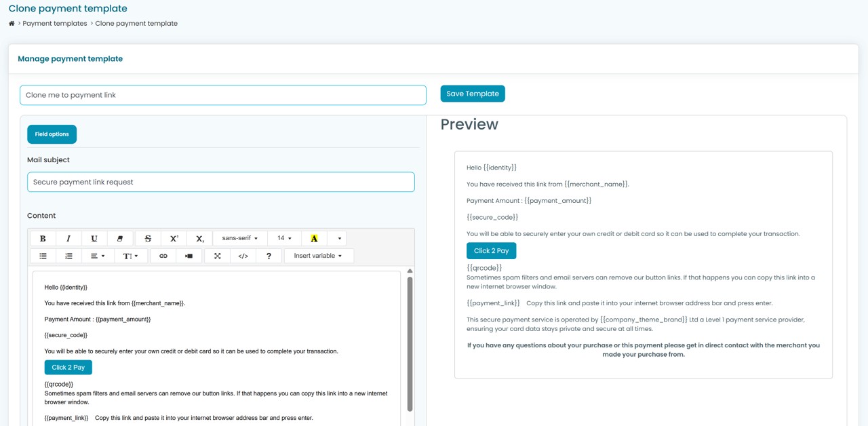
Task: Expand the font size 14 dropdown
Action: [284, 238]
